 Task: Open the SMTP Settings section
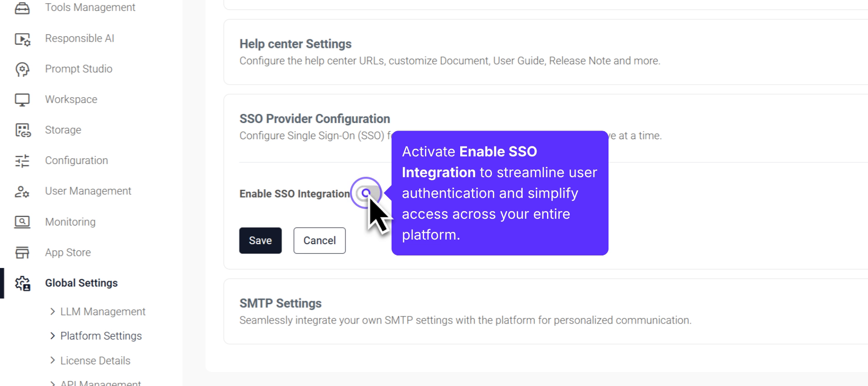[280, 303]
